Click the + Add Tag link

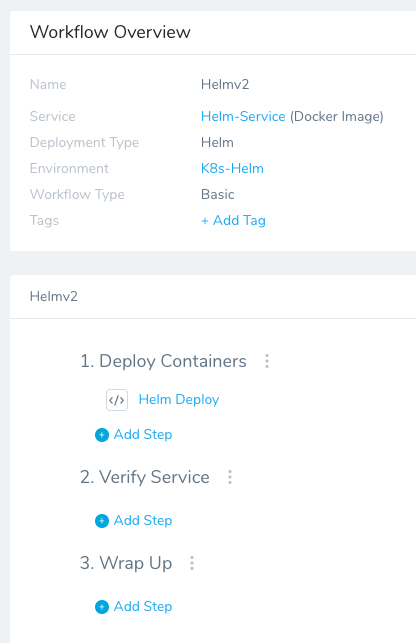233,221
